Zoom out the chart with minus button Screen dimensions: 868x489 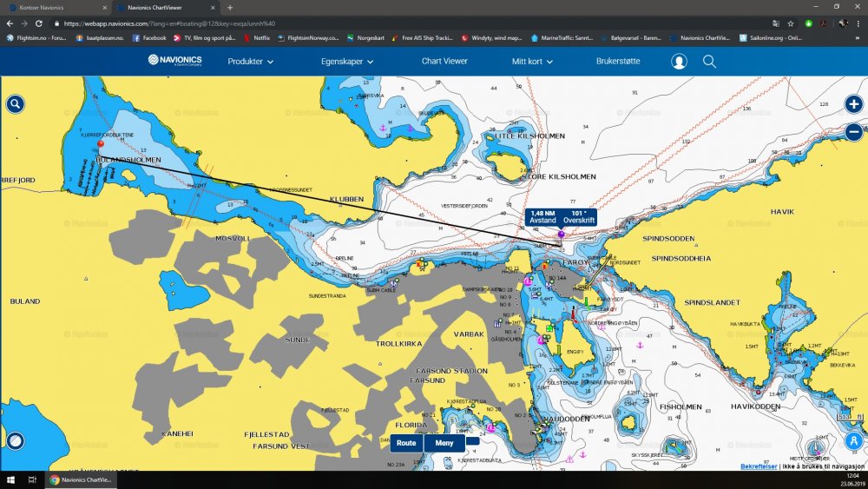pos(853,132)
